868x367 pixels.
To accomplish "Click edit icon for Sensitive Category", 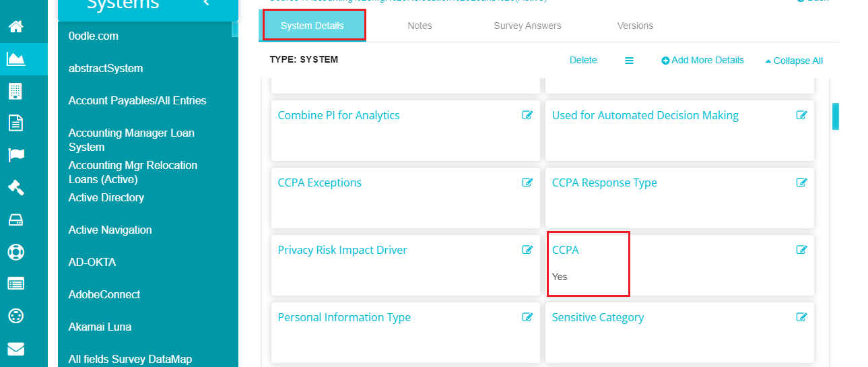I will [x=802, y=317].
